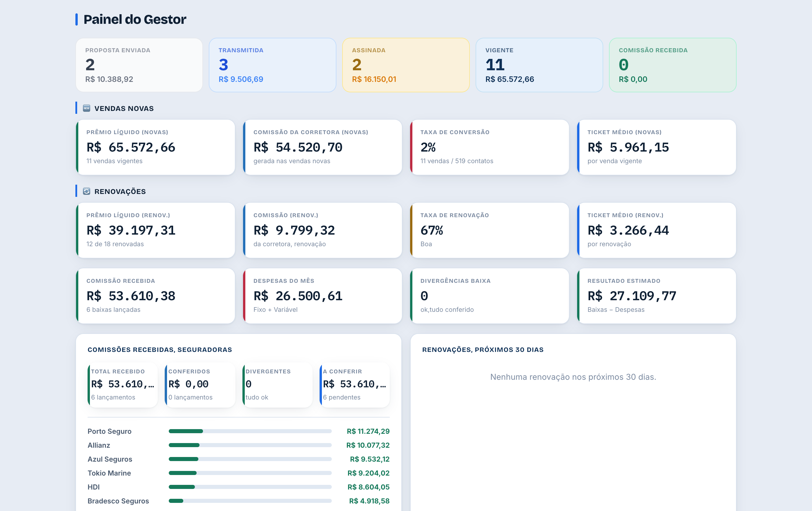The height and width of the screenshot is (511, 812).
Task: Select the A Conferir summary tile
Action: pyautogui.click(x=354, y=385)
